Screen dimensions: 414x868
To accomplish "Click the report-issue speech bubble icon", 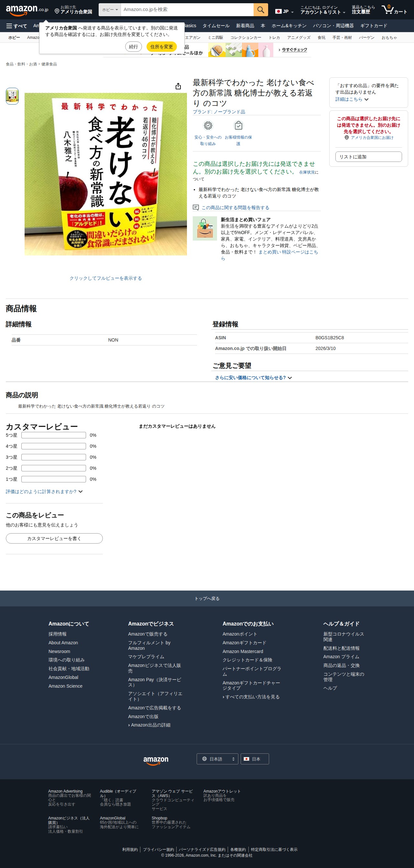I will tap(196, 208).
